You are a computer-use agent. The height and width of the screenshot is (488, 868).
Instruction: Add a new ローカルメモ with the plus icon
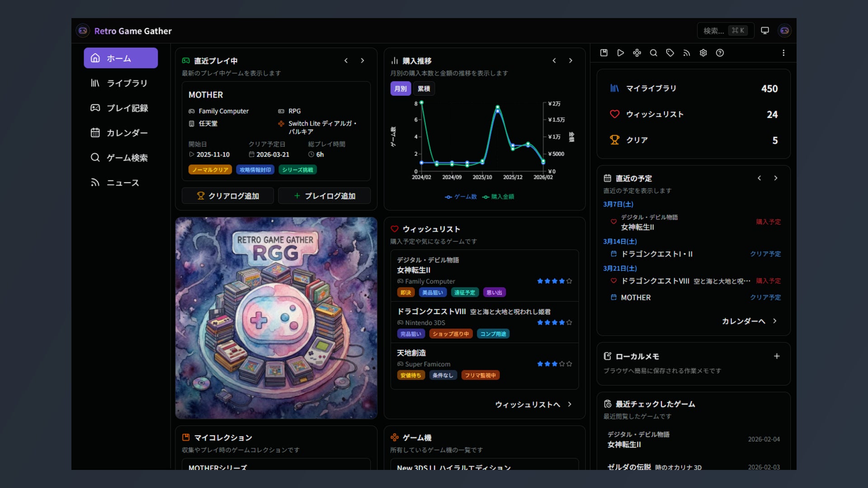tap(777, 356)
